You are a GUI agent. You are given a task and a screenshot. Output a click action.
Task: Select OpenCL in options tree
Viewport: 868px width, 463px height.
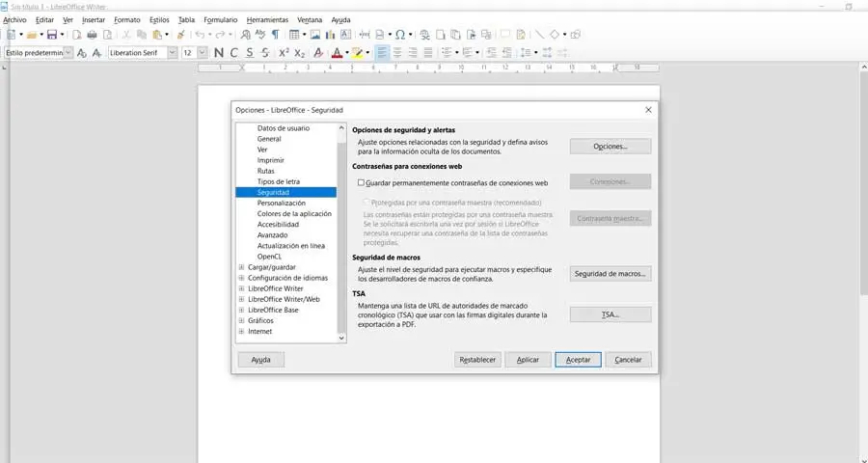pyautogui.click(x=270, y=257)
